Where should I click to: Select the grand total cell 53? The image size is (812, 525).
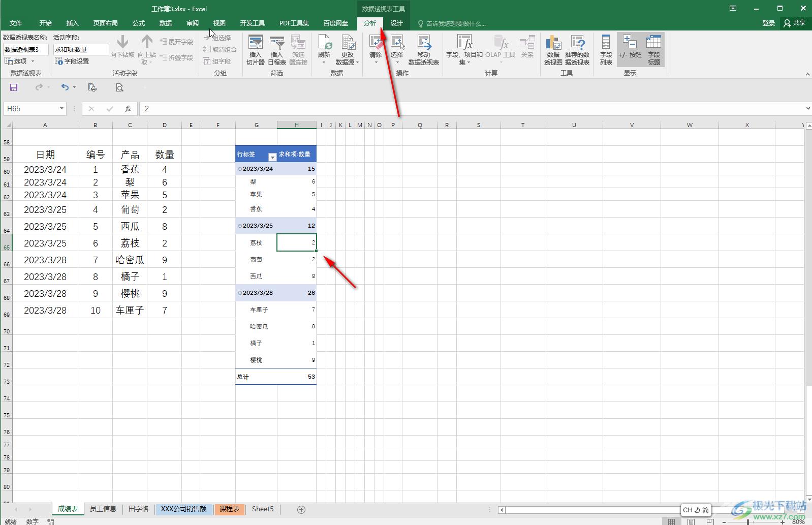pyautogui.click(x=297, y=377)
